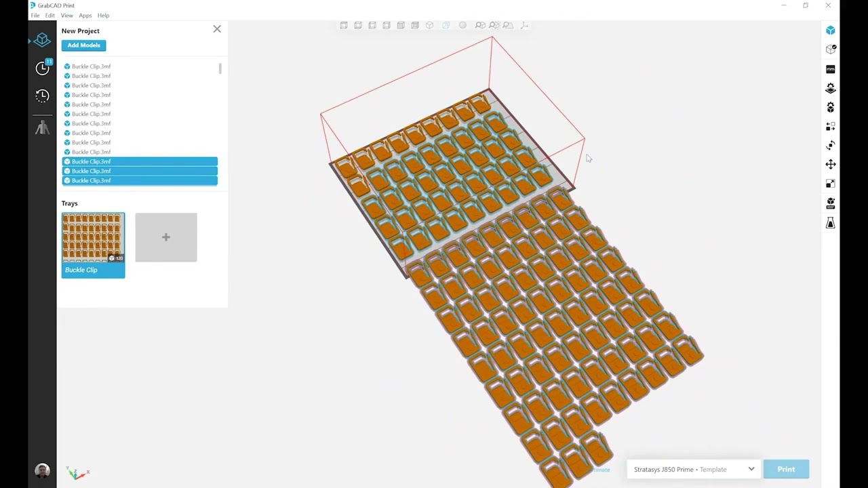The width and height of the screenshot is (868, 488).
Task: Open Tray Settings layers-gear icon
Action: coord(830,89)
